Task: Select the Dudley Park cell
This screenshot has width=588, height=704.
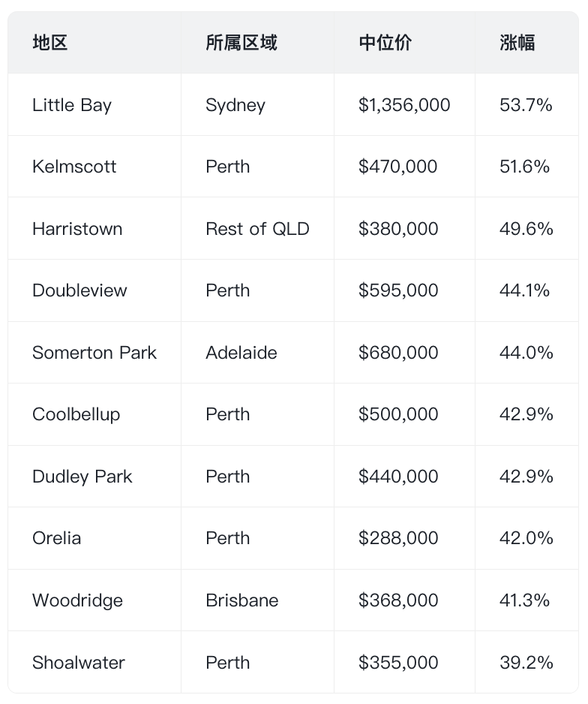Action: (x=82, y=477)
